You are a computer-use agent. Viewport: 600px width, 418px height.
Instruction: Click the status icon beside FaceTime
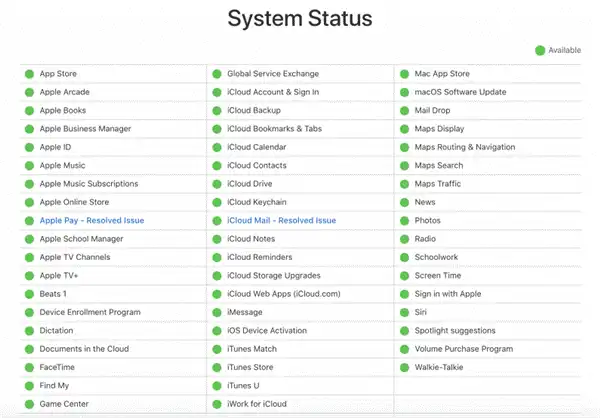tap(29, 368)
